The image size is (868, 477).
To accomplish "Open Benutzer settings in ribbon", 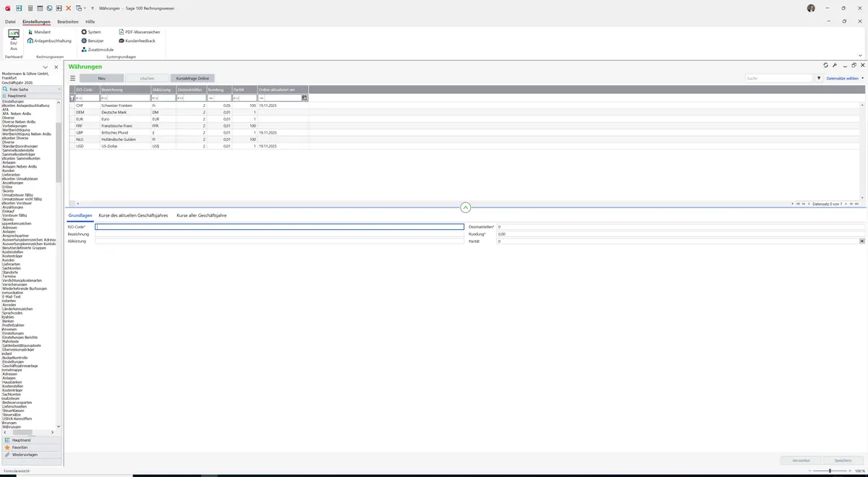I will [93, 41].
